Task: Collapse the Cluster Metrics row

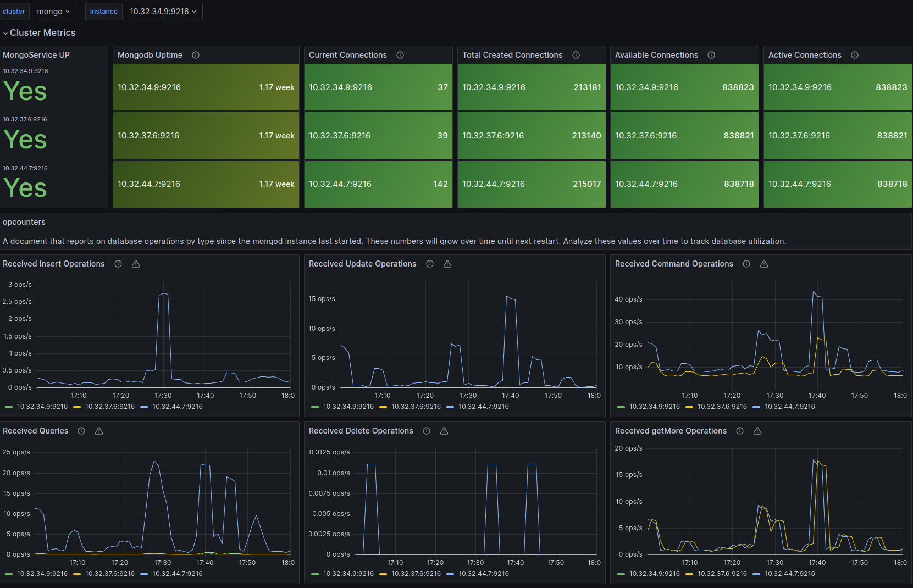Action: (x=38, y=32)
